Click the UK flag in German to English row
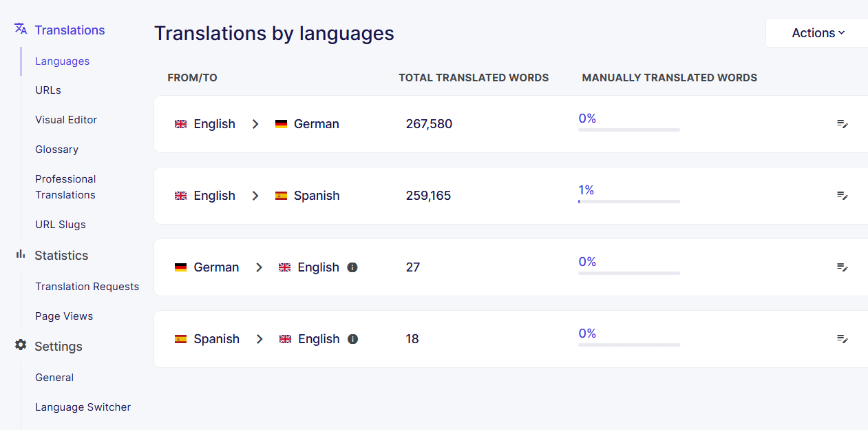The image size is (868, 430). click(x=284, y=267)
